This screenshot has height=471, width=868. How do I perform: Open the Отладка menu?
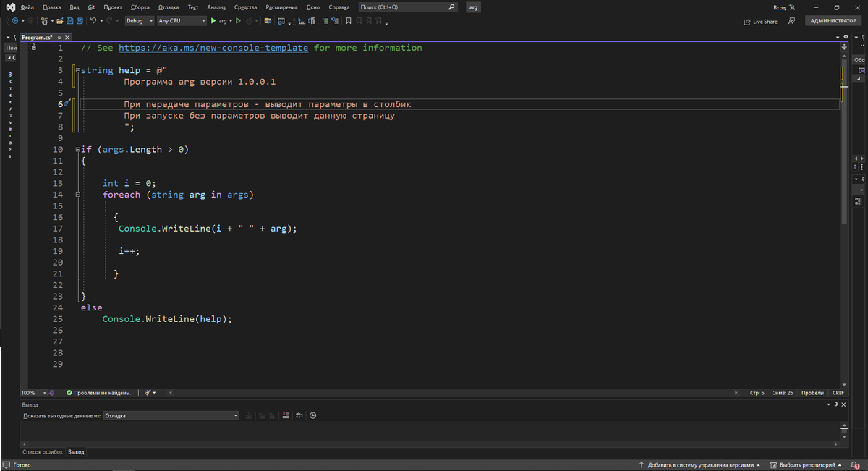pyautogui.click(x=169, y=7)
